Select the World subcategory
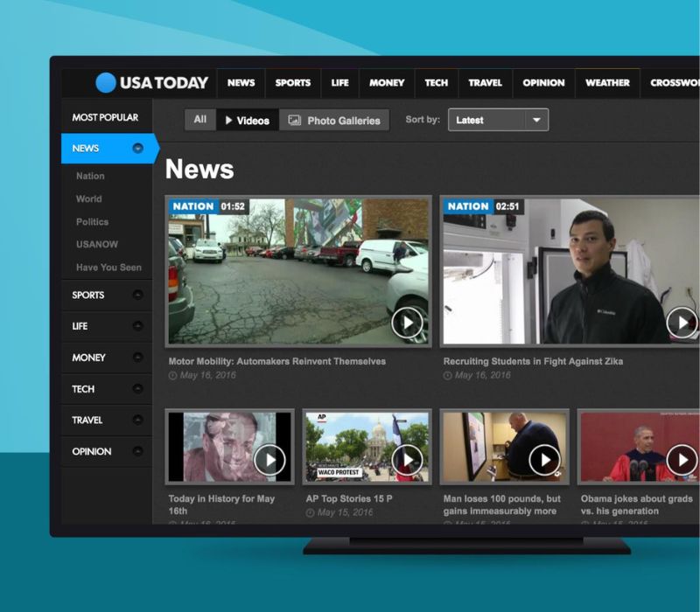The width and height of the screenshot is (700, 612). [89, 199]
